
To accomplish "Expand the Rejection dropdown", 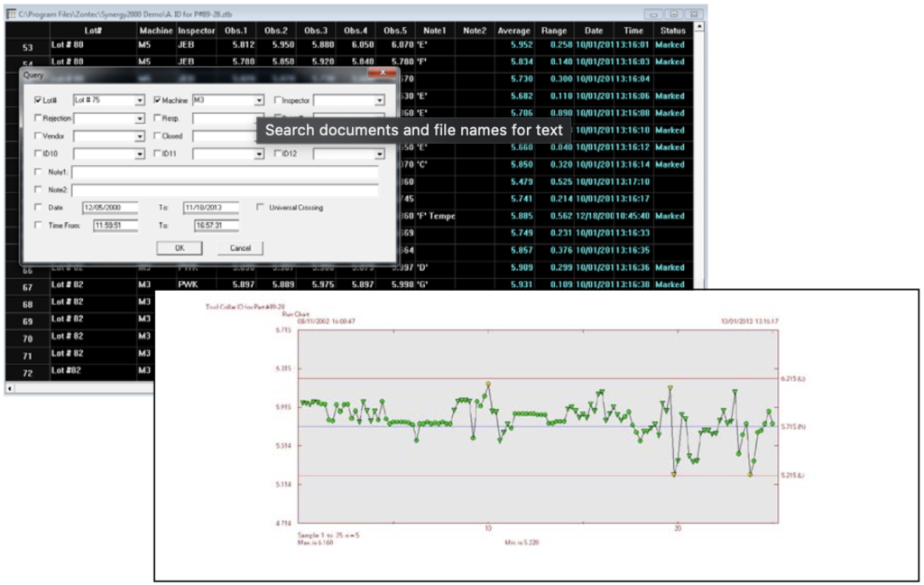I will click(x=140, y=118).
